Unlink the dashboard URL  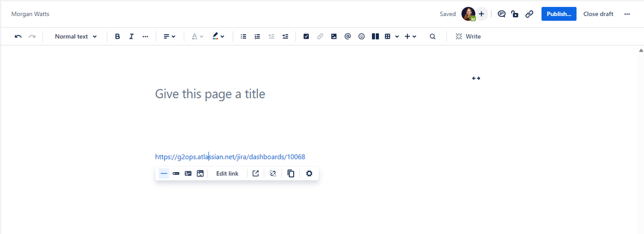coord(273,173)
